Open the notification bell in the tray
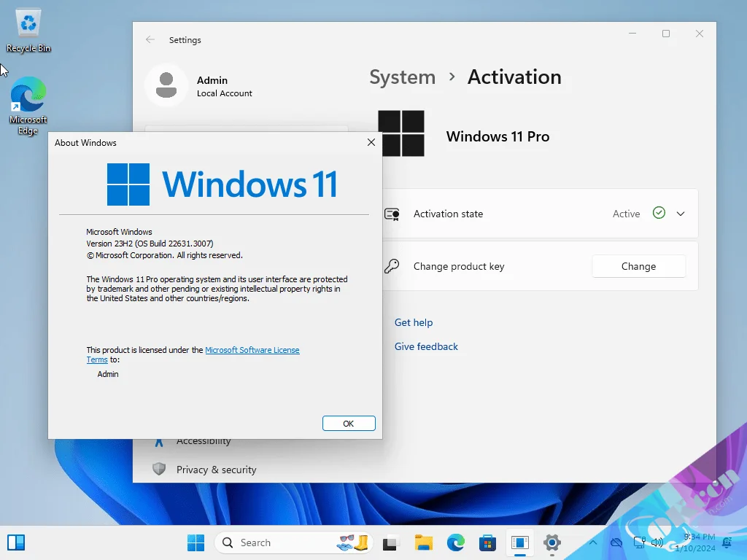Viewport: 747px width, 560px height. point(727,542)
